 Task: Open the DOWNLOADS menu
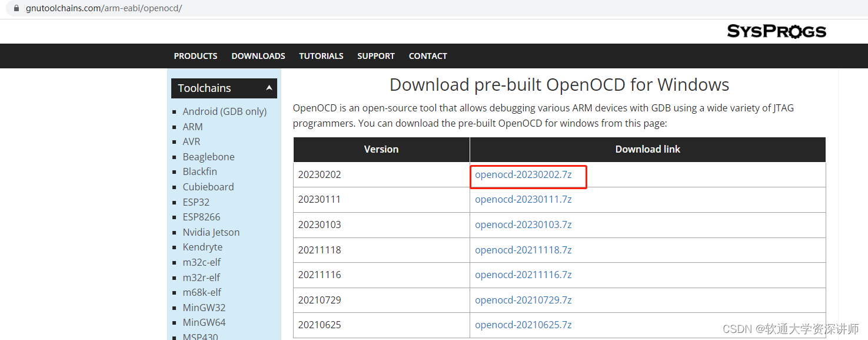[258, 56]
